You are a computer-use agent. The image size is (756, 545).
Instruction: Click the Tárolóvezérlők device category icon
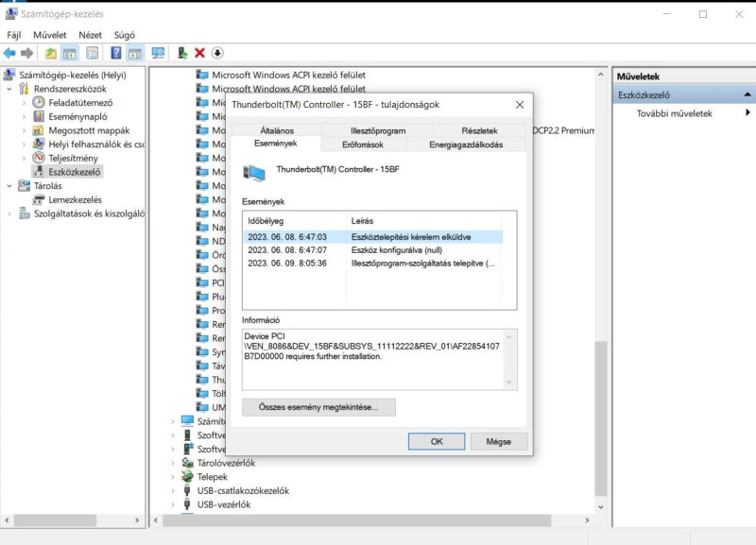tap(187, 463)
